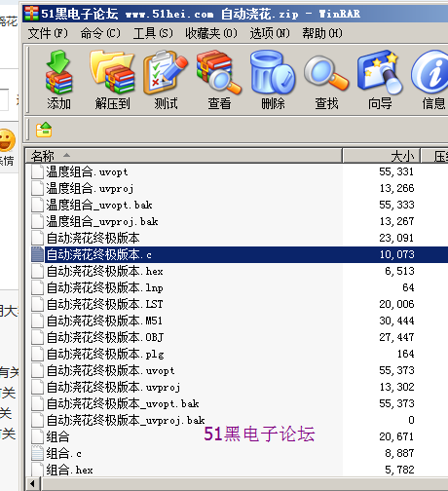This screenshot has height=491, width=448.
Task: Click size value 5,782
Action: click(x=399, y=470)
